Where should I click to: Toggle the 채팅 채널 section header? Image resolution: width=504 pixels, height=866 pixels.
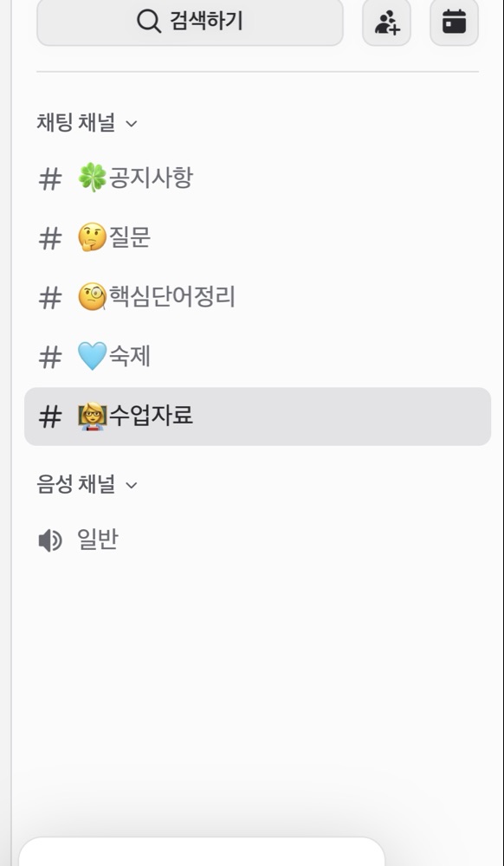[x=87, y=122]
